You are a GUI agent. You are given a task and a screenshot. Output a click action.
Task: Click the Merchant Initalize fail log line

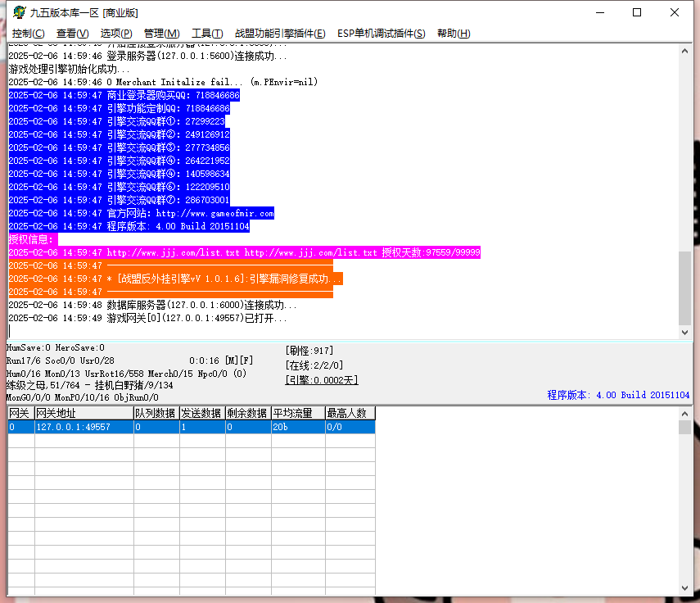click(163, 82)
